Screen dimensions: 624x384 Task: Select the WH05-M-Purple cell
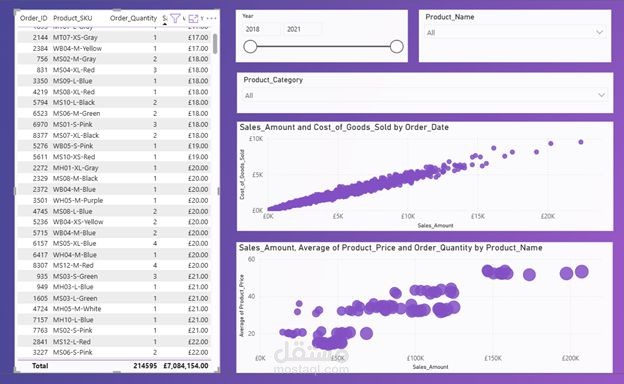click(78, 200)
